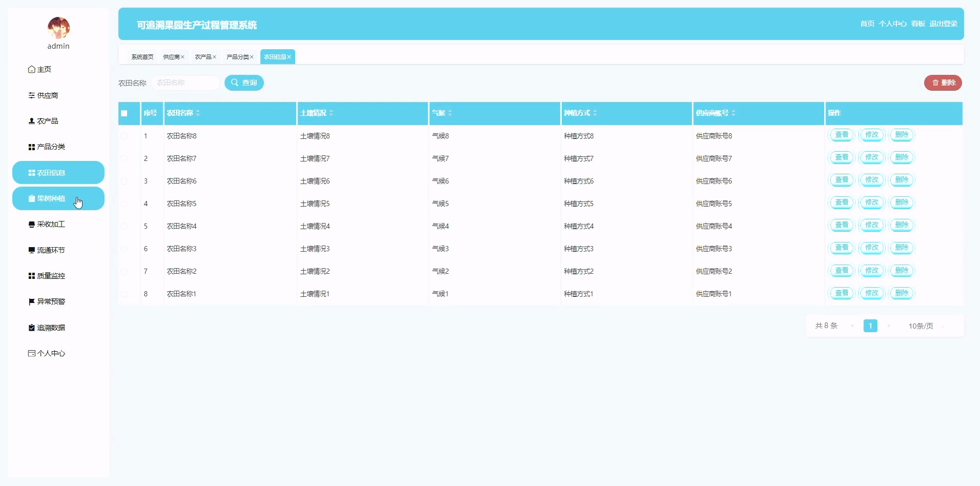The height and width of the screenshot is (486, 980).
Task: Sort by the 供应商账号 column arrows
Action: coord(733,113)
